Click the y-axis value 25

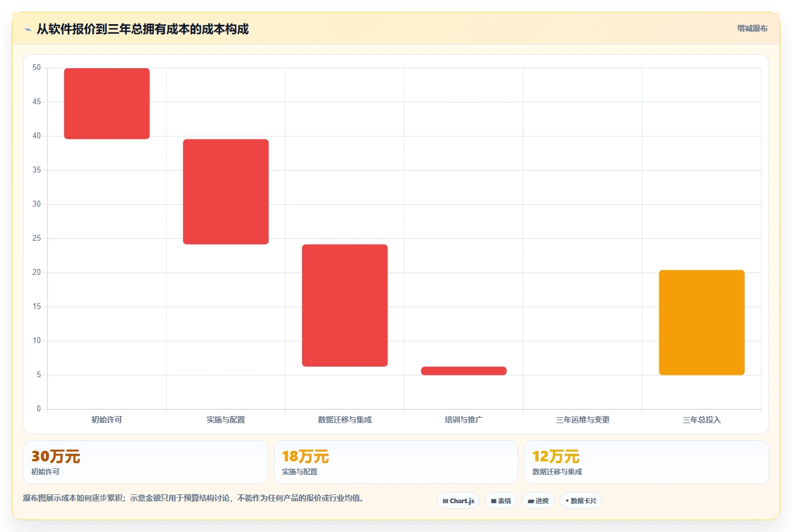click(x=37, y=238)
